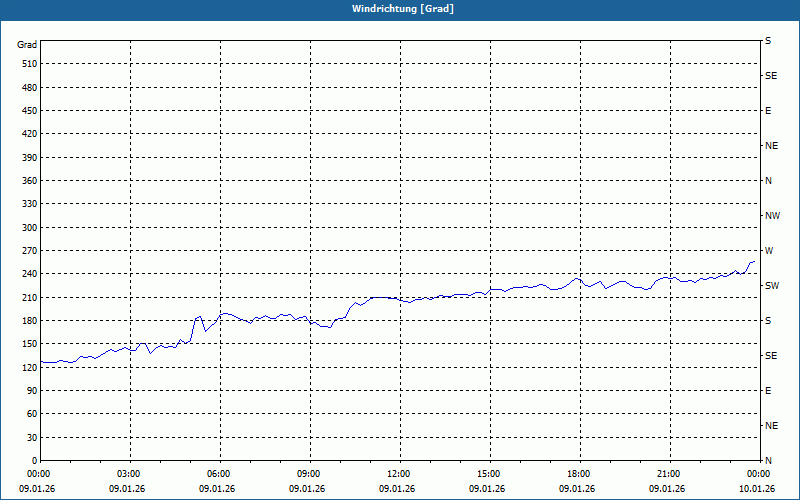Click the "Grad" unit label on the left axis
The height and width of the screenshot is (500, 800).
[27, 45]
